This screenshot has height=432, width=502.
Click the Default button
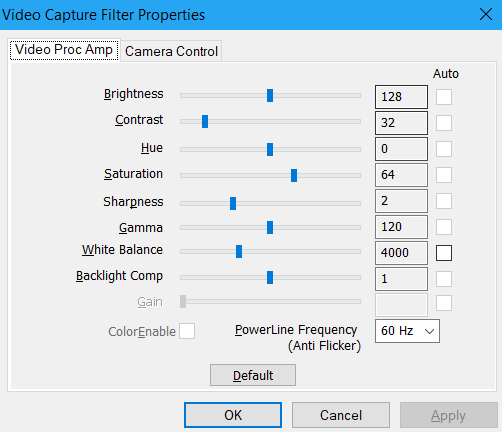(253, 375)
